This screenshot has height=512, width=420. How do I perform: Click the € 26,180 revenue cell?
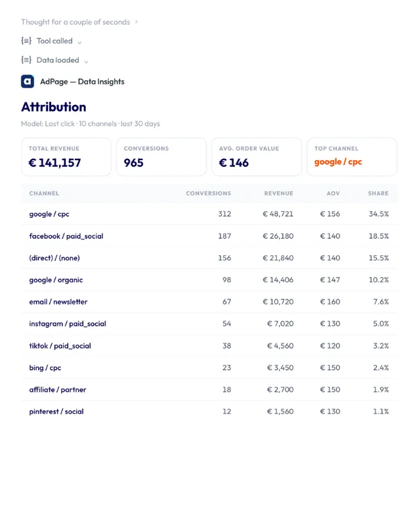(x=278, y=236)
